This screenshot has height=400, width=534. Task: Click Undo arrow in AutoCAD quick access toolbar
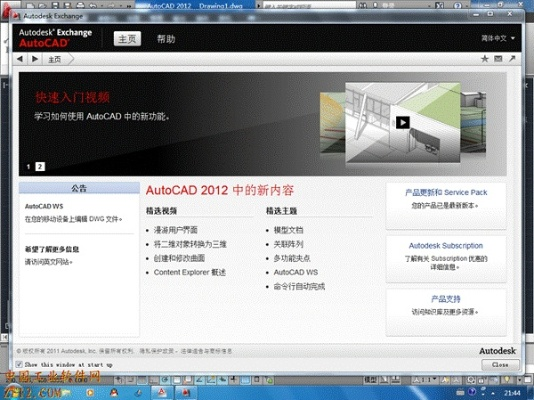[x=93, y=5]
